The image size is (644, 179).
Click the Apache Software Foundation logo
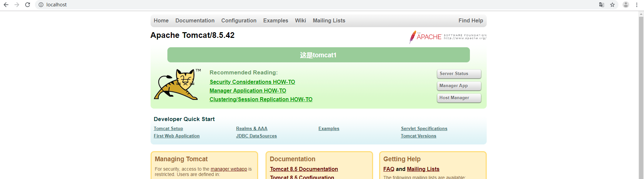tap(448, 37)
